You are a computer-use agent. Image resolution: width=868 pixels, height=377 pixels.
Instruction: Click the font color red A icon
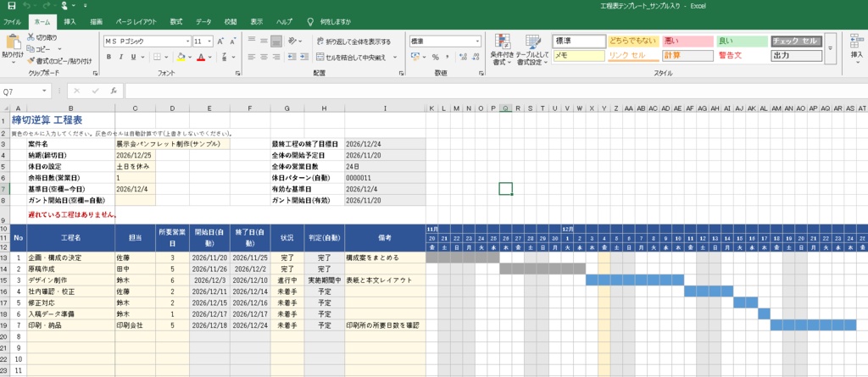[x=201, y=57]
